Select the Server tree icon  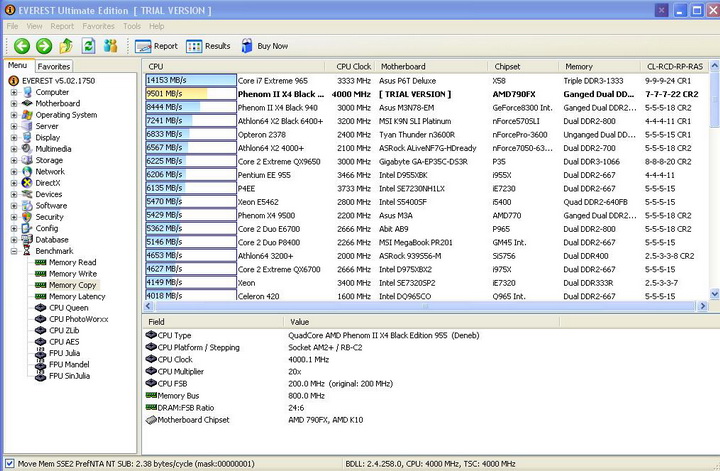coord(28,126)
